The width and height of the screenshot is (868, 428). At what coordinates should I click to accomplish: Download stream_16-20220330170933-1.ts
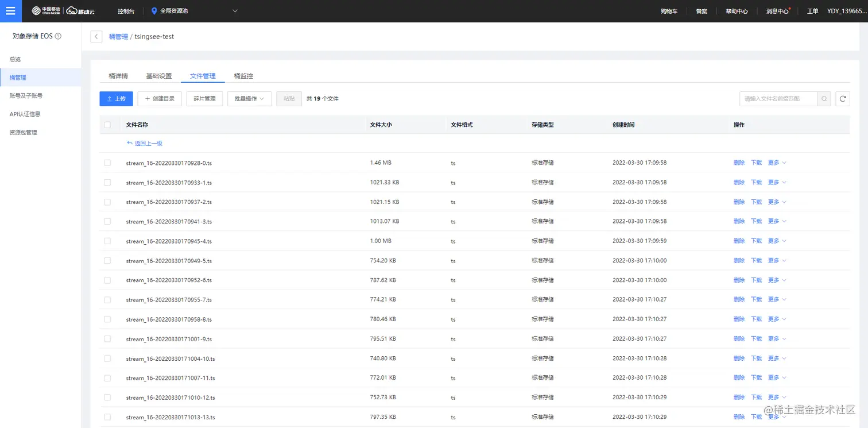coord(757,182)
